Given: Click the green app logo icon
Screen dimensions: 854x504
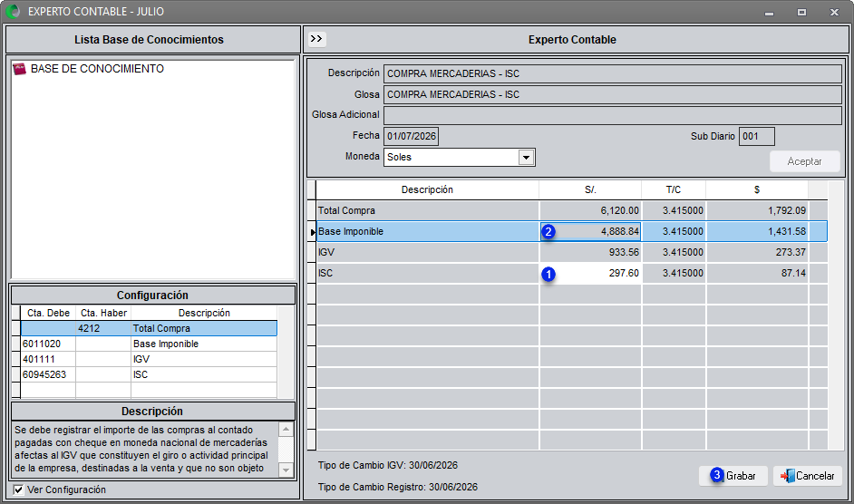Looking at the screenshot, I should point(13,12).
